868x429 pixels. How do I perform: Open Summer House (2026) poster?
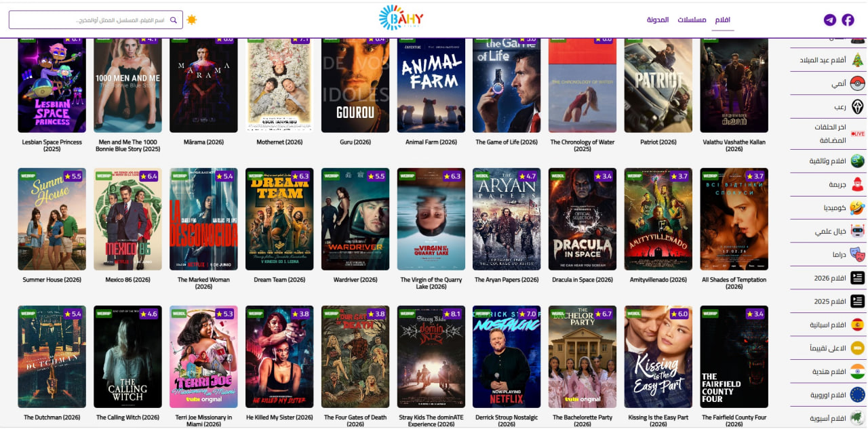click(x=52, y=219)
